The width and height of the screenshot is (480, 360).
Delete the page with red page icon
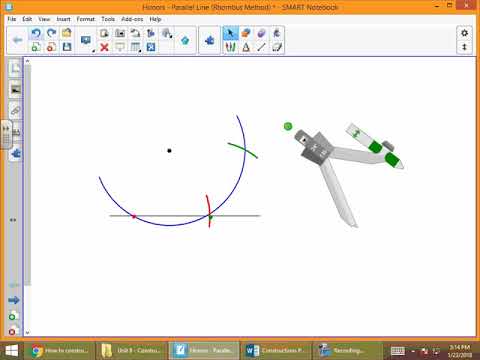(51, 47)
